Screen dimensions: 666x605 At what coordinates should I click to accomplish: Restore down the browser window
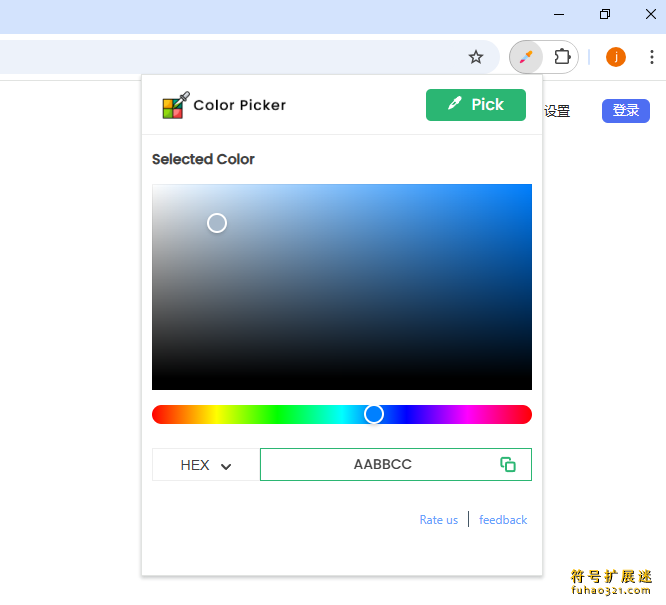[605, 14]
